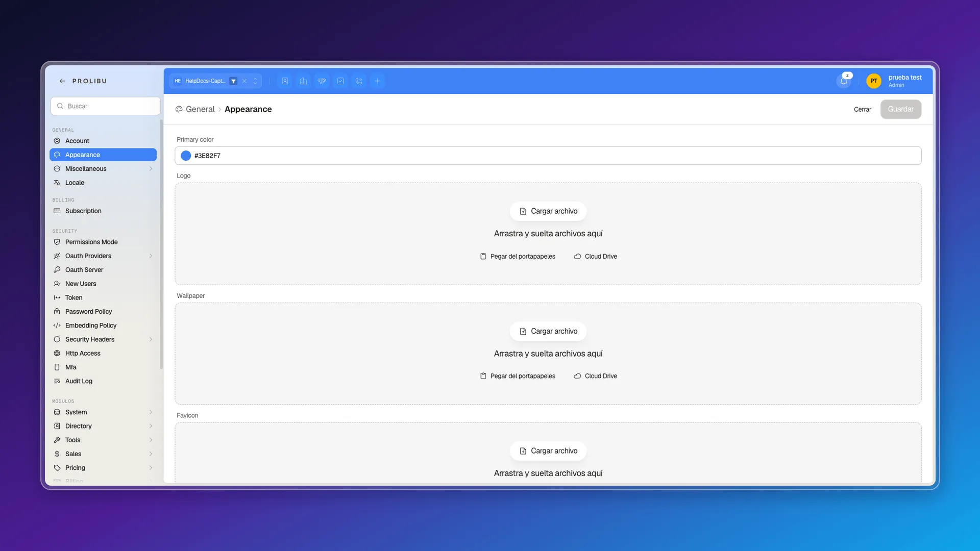The image size is (980, 551).
Task: Open the Token settings icon
Action: (57, 297)
